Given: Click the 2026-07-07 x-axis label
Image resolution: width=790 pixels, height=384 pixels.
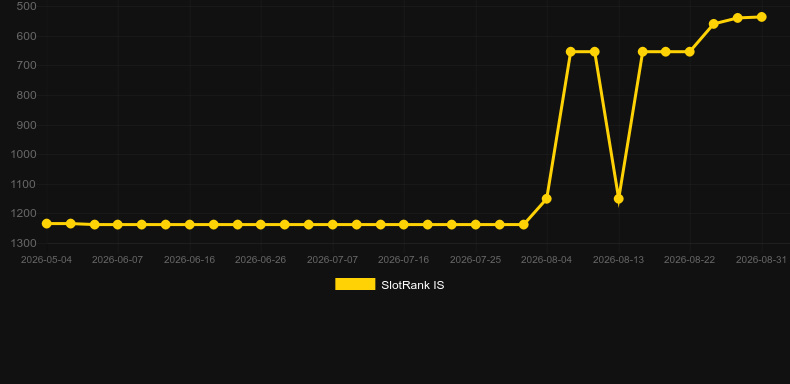Looking at the screenshot, I should pyautogui.click(x=333, y=260).
